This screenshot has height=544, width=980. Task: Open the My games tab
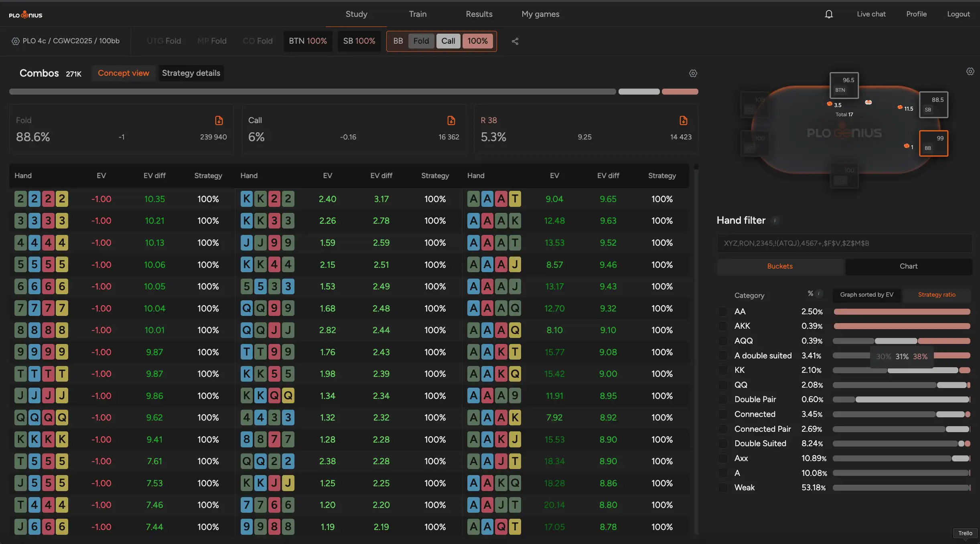pos(540,14)
